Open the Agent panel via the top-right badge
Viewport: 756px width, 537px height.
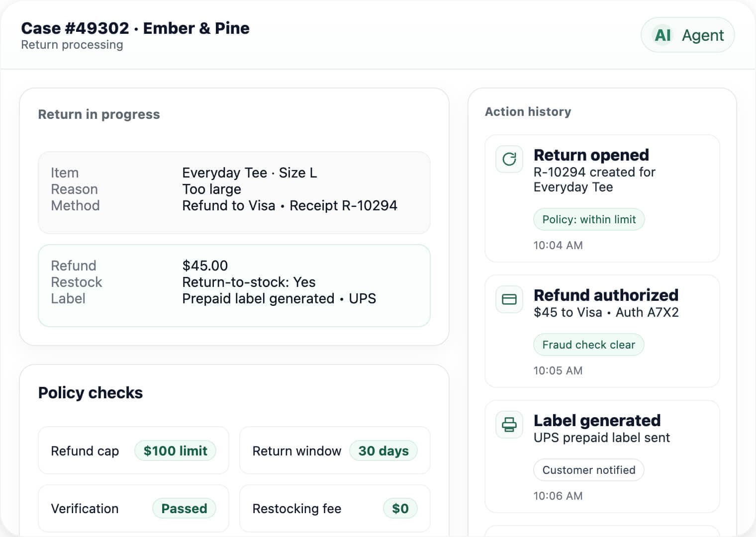(688, 35)
